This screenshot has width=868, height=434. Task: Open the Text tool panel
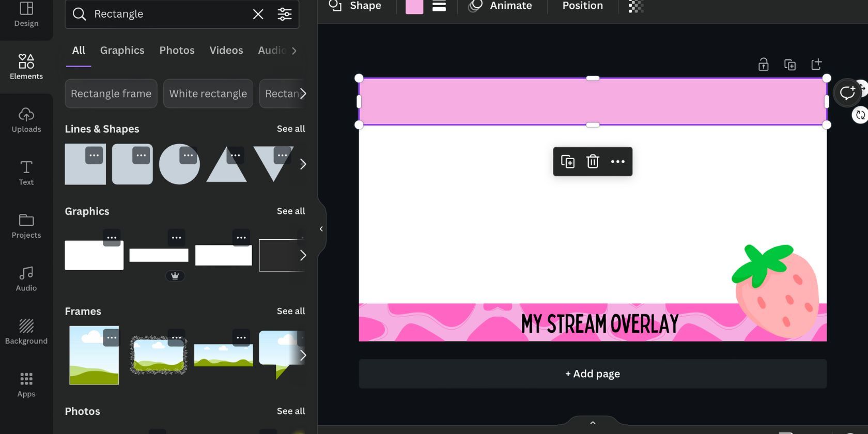click(x=26, y=173)
